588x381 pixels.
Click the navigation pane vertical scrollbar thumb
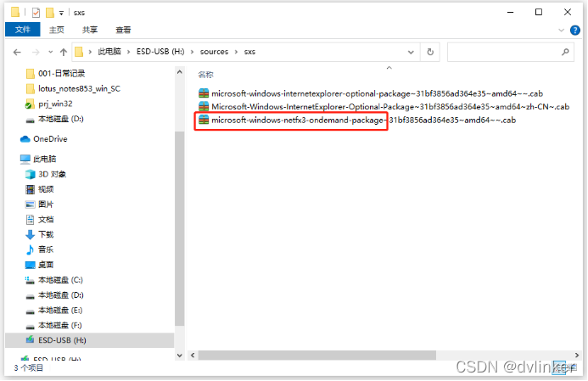tap(180, 228)
